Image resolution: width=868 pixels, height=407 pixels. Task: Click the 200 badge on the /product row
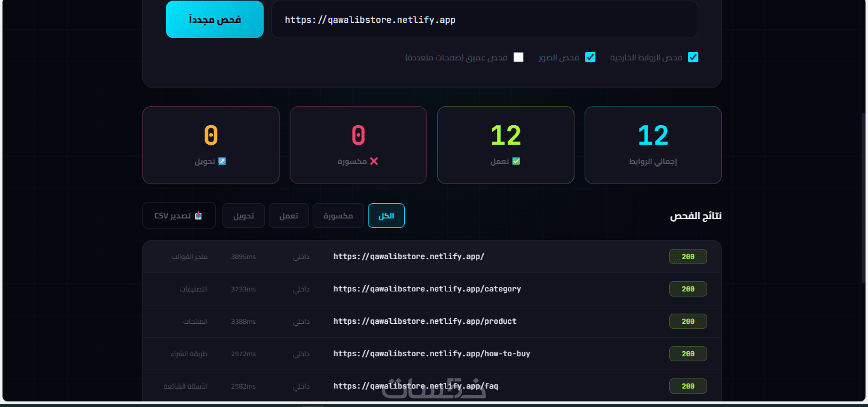688,321
